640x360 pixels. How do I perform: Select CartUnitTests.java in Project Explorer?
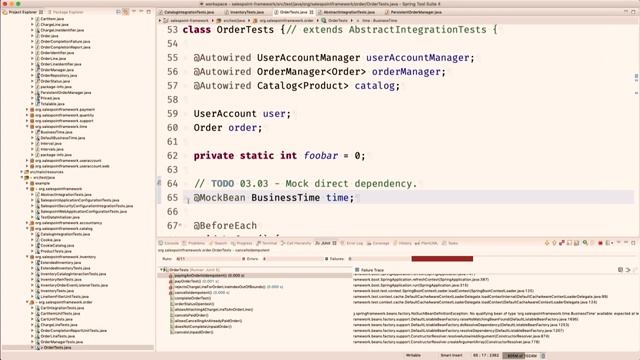coord(57,319)
